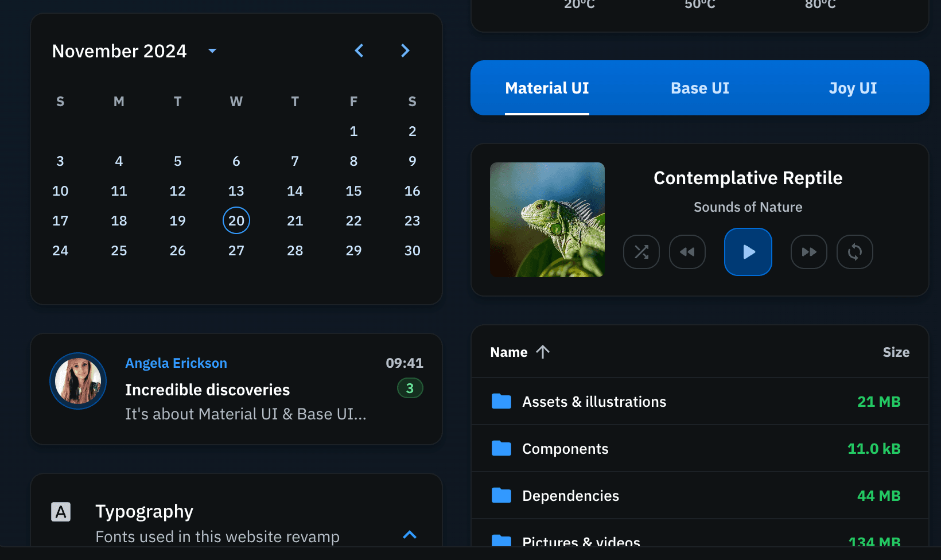The width and height of the screenshot is (941, 560).
Task: Click day 26 in the calendar
Action: pyautogui.click(x=178, y=250)
